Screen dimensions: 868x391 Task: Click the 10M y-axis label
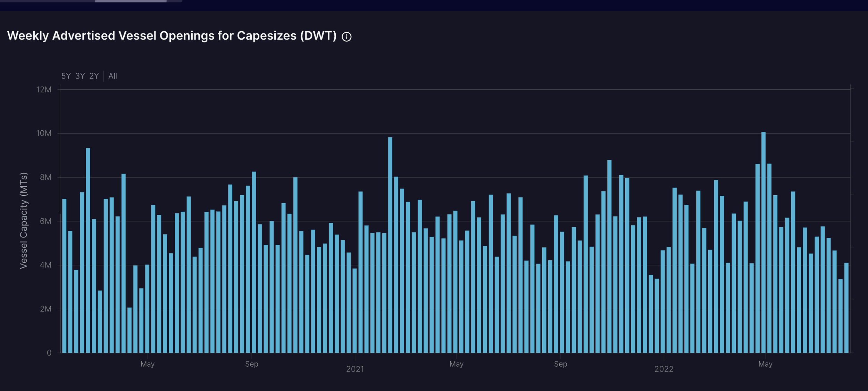(44, 133)
